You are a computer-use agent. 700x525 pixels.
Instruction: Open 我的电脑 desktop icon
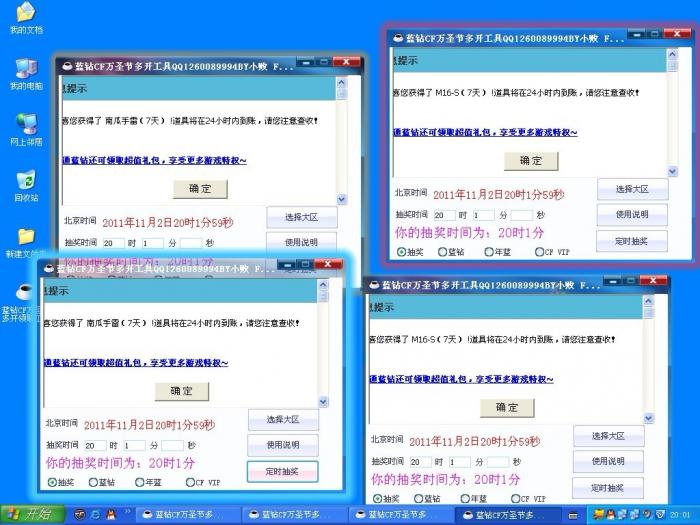click(26, 74)
